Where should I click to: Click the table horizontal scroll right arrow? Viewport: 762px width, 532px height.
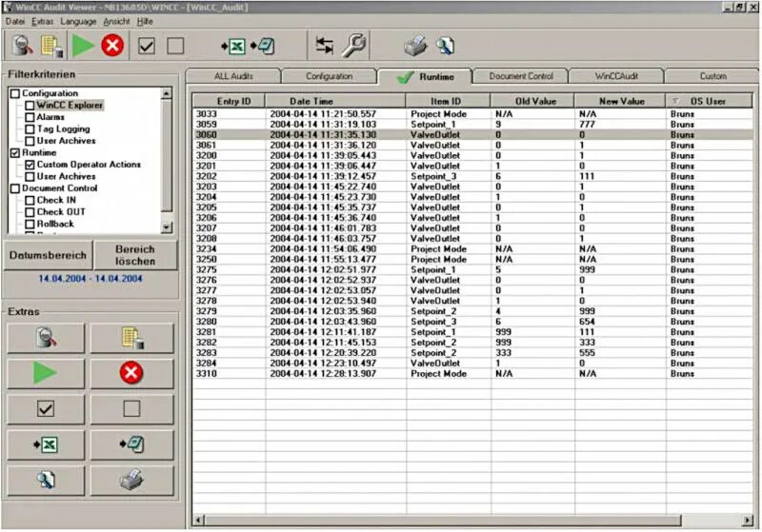[x=748, y=521]
